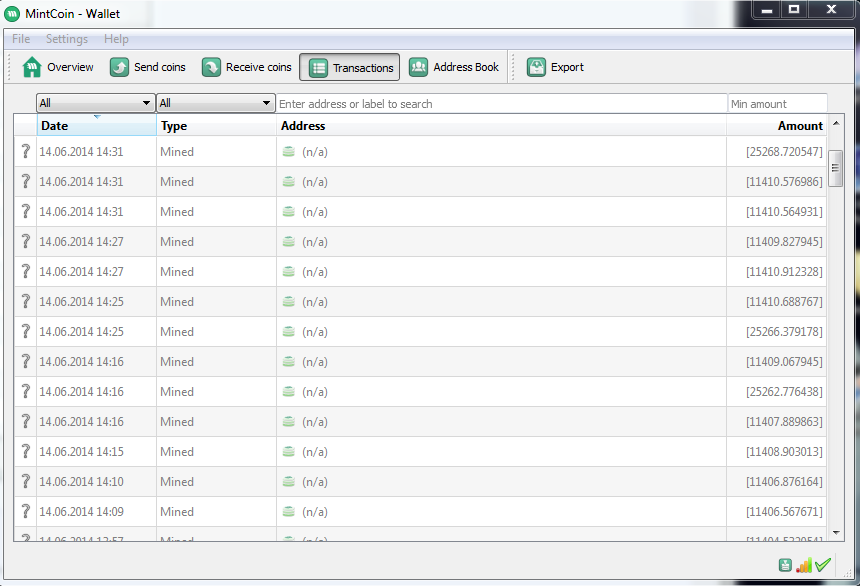Select date 14.06.2014 14:09
The height and width of the screenshot is (586, 860).
(81, 511)
